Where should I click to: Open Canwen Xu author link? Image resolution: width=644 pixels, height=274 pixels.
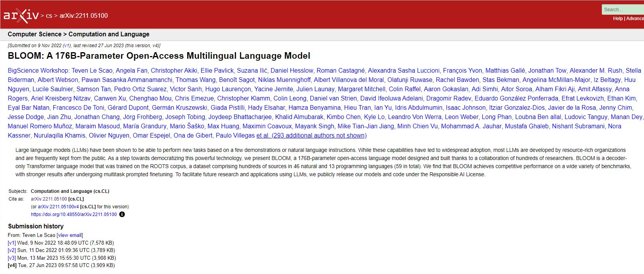pos(110,98)
